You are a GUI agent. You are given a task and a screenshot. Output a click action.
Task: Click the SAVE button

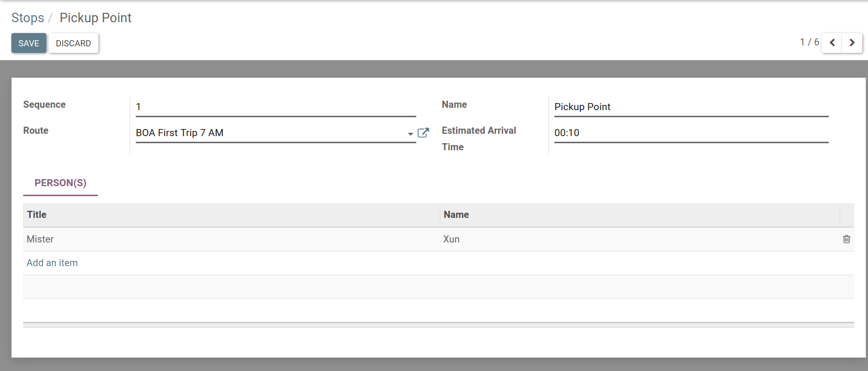(x=29, y=43)
